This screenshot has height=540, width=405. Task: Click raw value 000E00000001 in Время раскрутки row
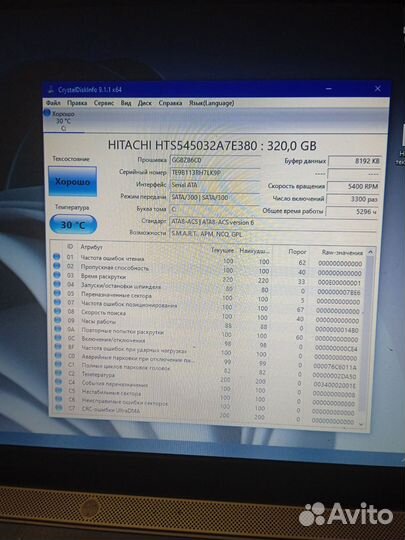(339, 283)
